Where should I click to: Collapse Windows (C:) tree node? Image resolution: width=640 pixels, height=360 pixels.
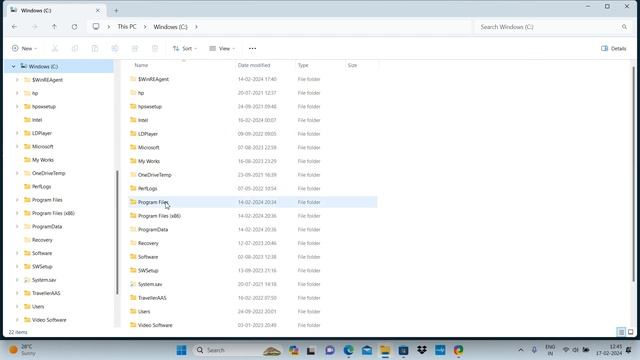(x=13, y=67)
